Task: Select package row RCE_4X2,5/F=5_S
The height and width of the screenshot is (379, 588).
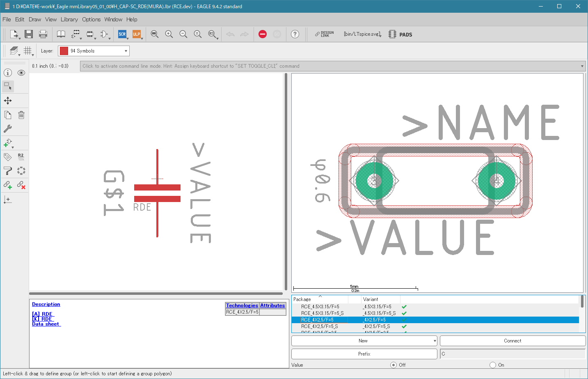Action: (x=435, y=326)
